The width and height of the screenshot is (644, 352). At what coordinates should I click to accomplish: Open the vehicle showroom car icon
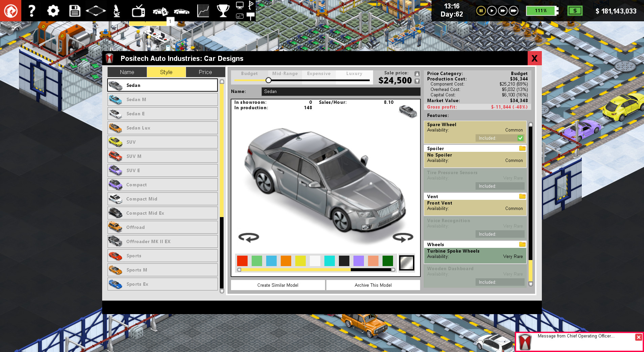click(x=181, y=10)
